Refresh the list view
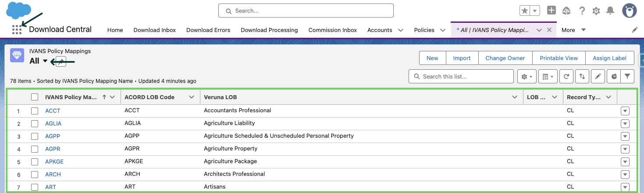 coord(566,76)
